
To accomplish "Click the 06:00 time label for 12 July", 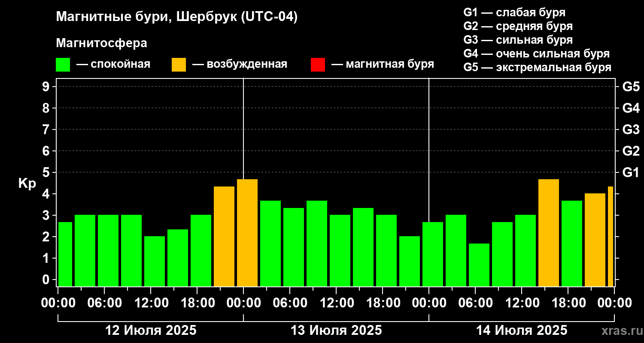I will [x=104, y=303].
